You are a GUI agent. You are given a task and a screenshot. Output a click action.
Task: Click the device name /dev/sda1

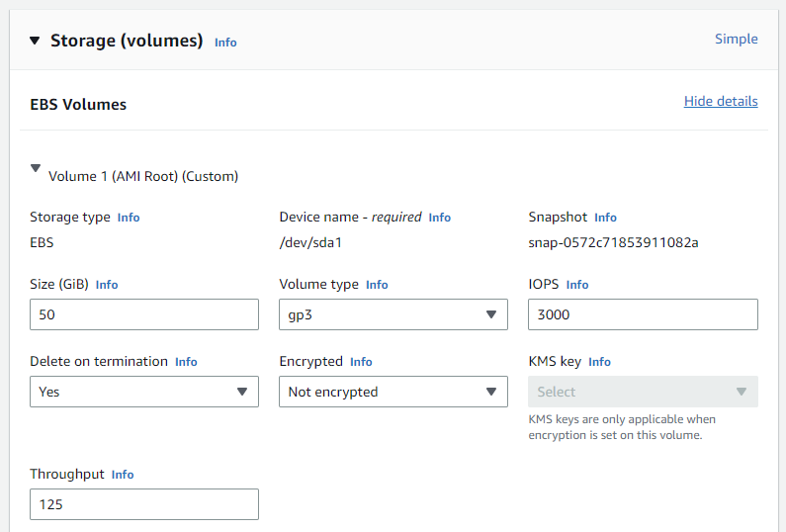310,242
